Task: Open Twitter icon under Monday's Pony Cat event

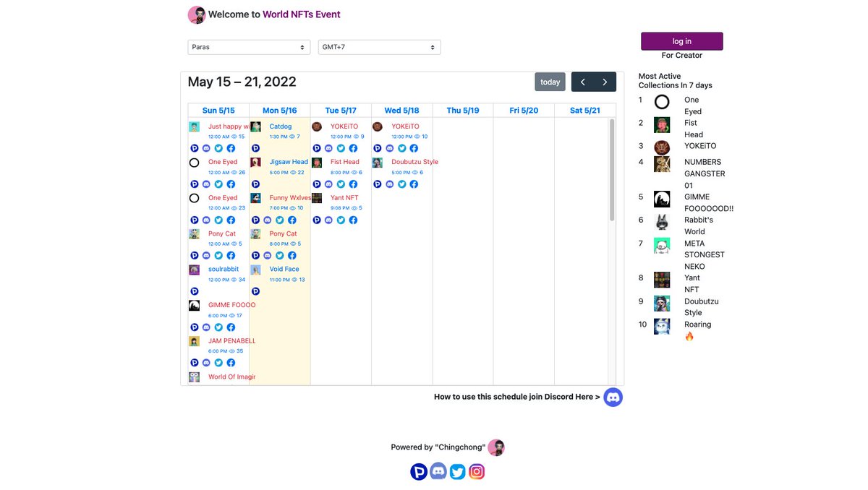Action: click(x=279, y=255)
